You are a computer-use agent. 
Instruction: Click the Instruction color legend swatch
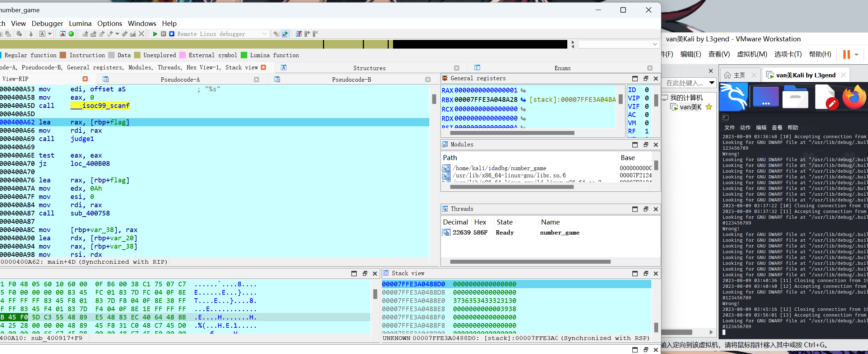pos(63,55)
